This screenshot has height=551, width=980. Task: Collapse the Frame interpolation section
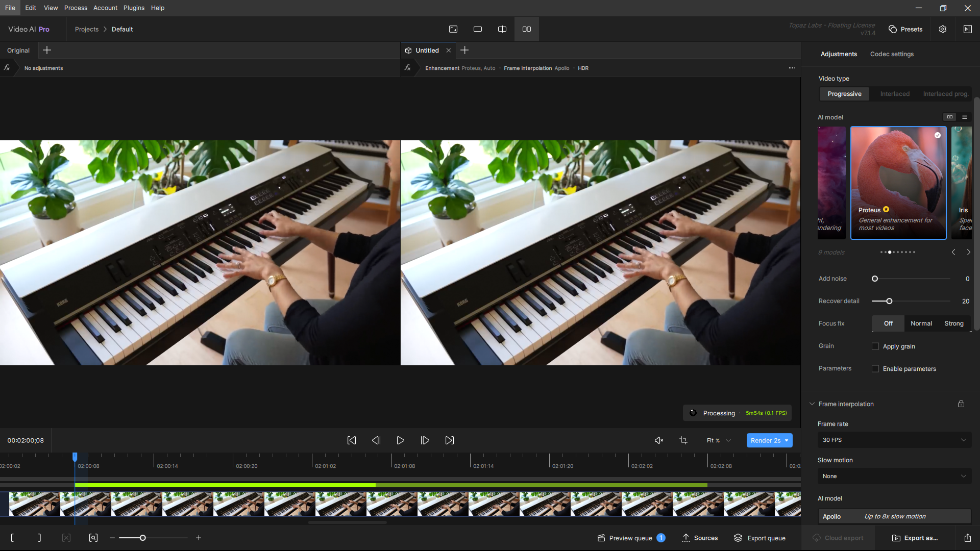click(x=812, y=404)
